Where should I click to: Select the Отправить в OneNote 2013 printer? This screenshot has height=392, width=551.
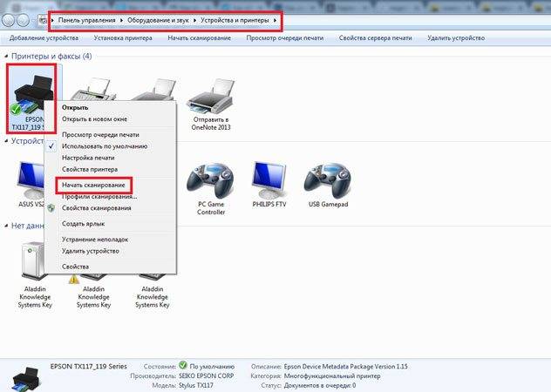[x=211, y=105]
